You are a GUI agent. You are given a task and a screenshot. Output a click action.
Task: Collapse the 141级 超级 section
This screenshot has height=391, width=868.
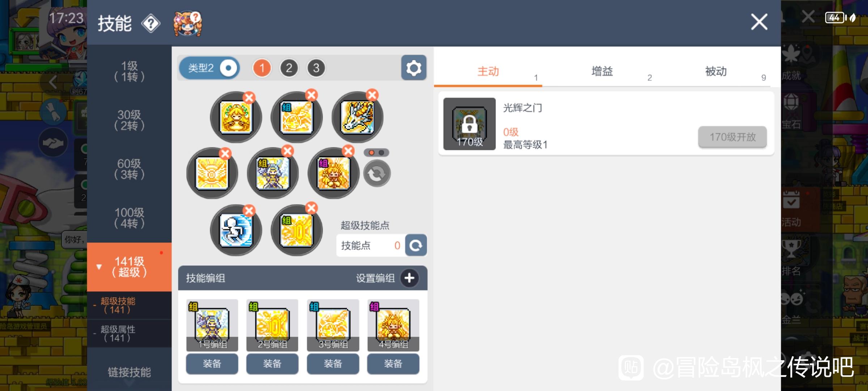[x=129, y=267]
